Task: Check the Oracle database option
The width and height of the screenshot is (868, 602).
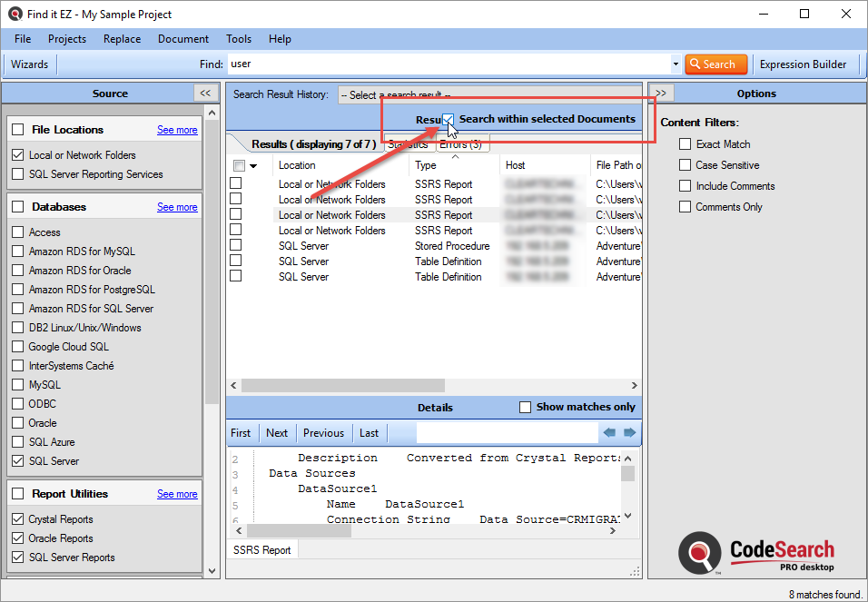Action: click(18, 422)
